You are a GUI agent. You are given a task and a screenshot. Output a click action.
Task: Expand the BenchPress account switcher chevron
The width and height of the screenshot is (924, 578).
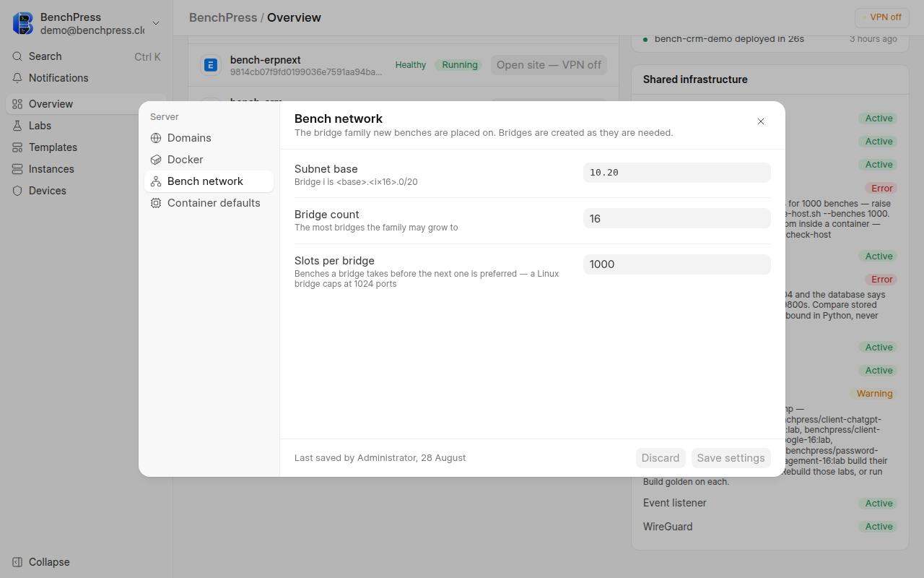(x=156, y=23)
